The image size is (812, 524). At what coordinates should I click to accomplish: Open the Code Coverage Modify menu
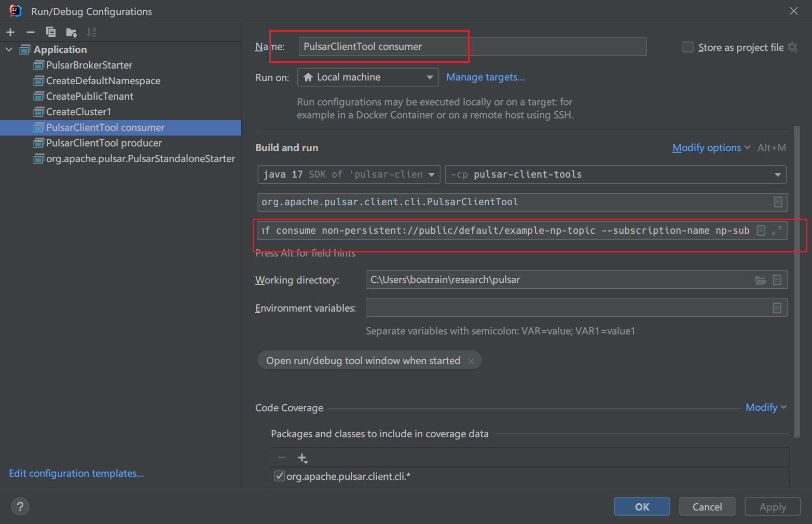click(x=766, y=408)
